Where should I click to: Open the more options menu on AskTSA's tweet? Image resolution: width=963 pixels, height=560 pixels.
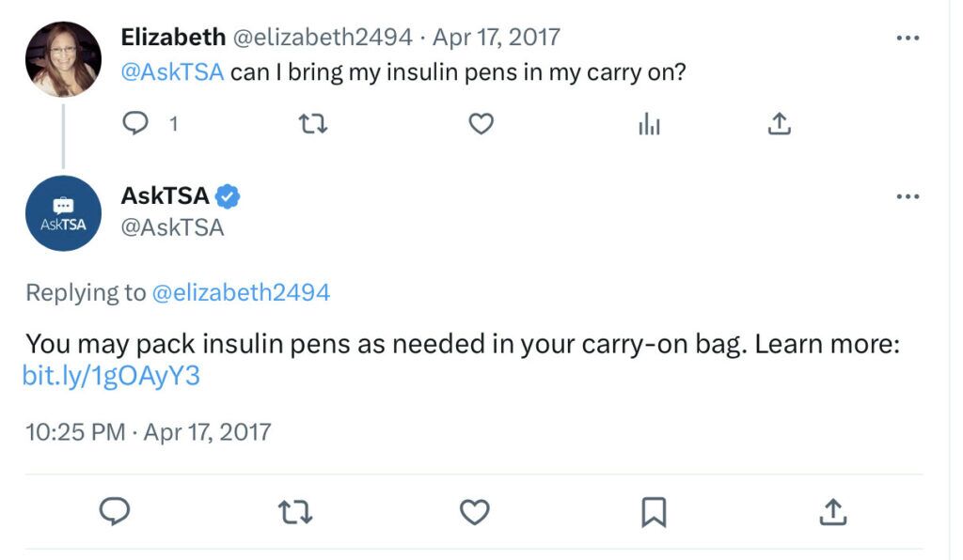coord(908,195)
